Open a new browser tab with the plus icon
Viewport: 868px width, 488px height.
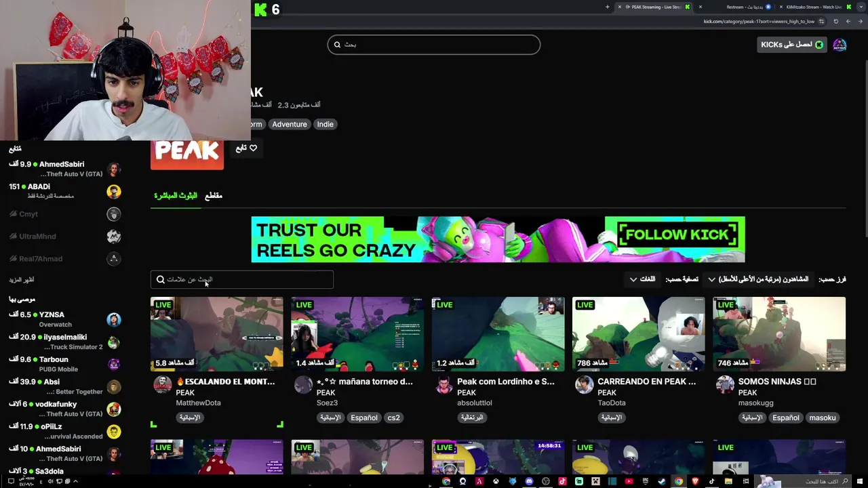[608, 7]
